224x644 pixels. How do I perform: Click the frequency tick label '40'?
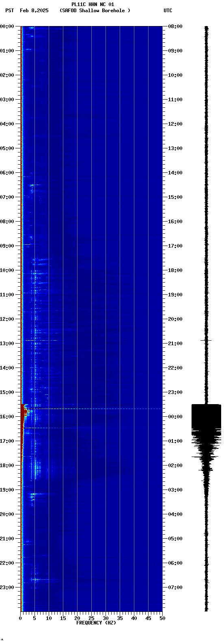[134, 618]
